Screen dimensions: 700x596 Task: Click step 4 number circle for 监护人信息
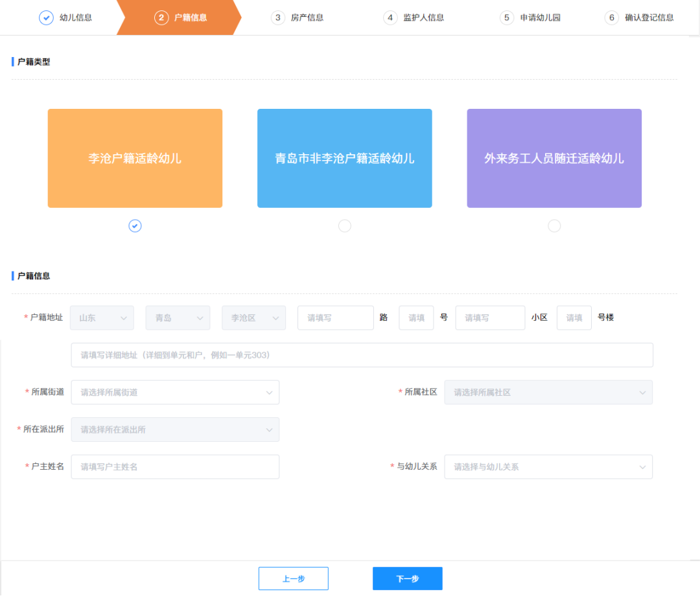[x=390, y=17]
